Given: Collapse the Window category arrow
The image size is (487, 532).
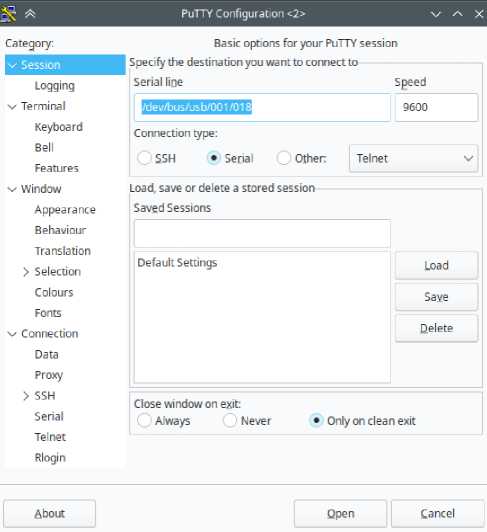Looking at the screenshot, I should [x=12, y=189].
